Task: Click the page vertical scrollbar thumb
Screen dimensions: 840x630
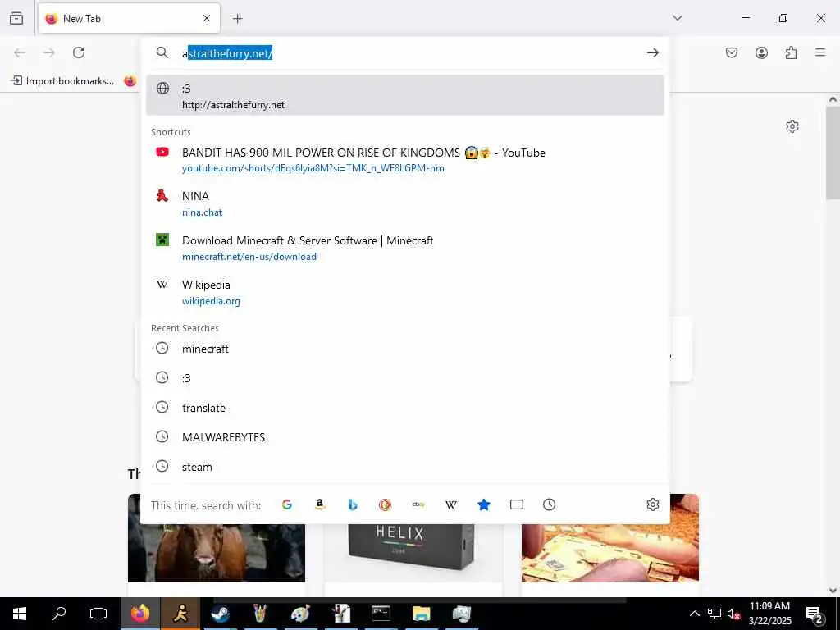Action: (833, 153)
